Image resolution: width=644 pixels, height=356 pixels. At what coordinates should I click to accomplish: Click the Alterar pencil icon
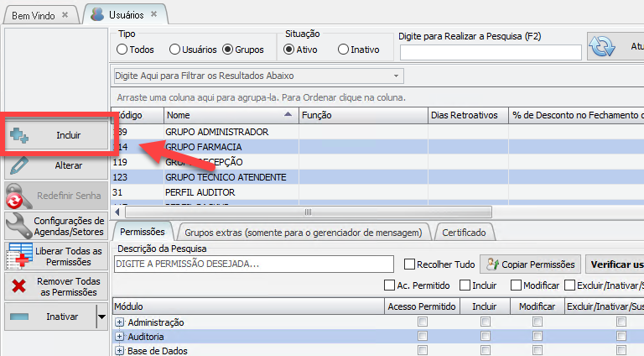(18, 165)
